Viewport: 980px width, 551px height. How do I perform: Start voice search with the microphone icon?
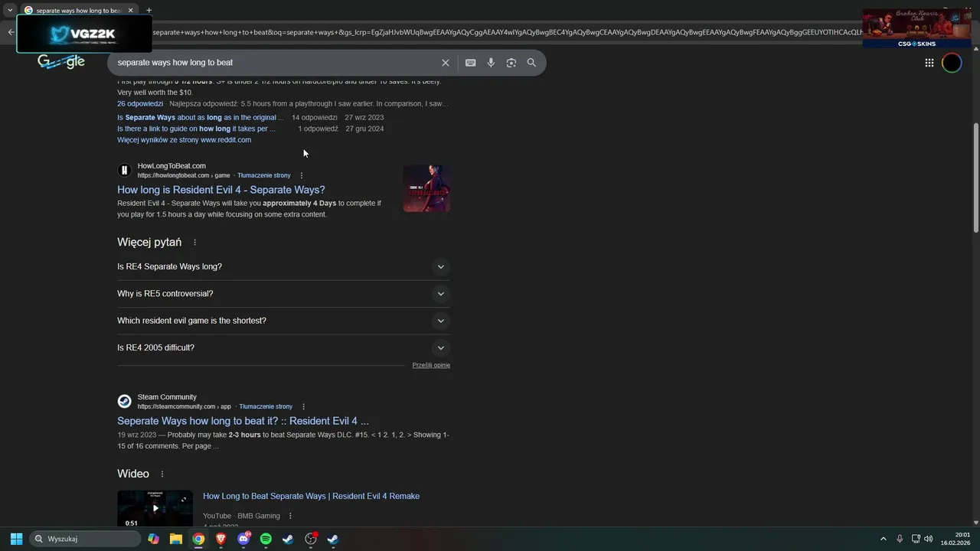point(492,63)
